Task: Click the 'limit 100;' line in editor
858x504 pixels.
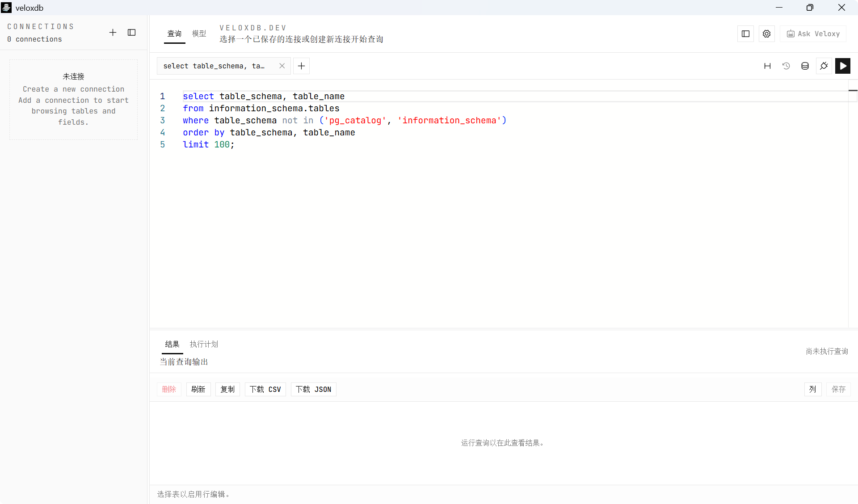Action: (x=209, y=145)
